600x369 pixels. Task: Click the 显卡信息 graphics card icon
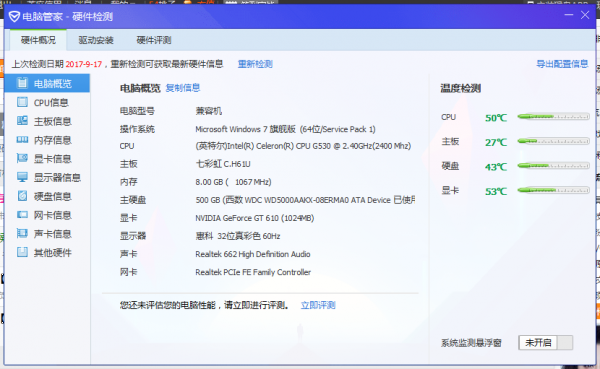pos(22,158)
